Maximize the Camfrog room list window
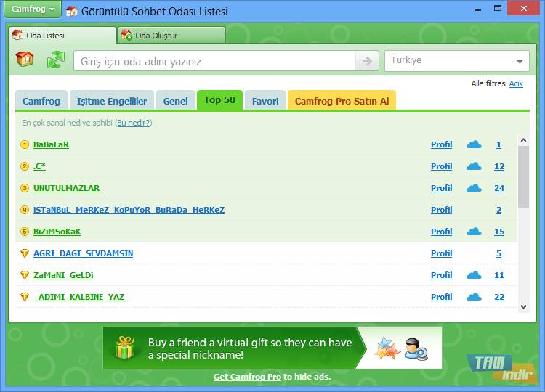 (x=498, y=9)
